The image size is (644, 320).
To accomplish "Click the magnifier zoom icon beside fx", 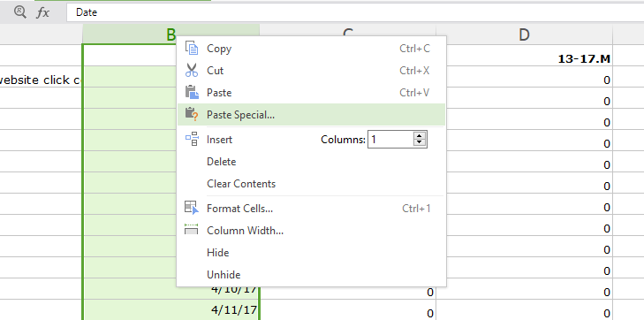I will click(x=19, y=11).
